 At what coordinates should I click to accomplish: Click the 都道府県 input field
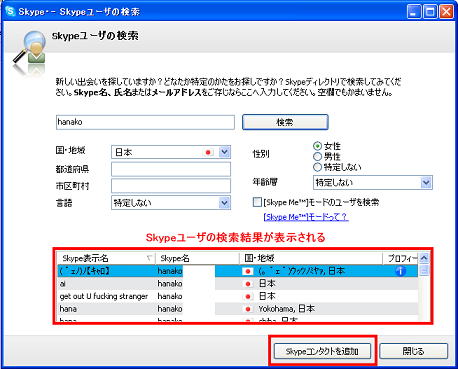coord(171,169)
